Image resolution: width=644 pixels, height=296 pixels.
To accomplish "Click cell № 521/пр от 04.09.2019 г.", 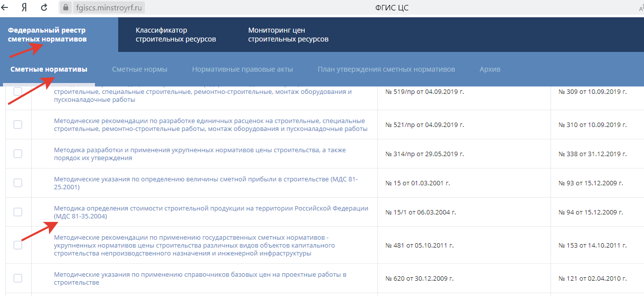I will click(424, 125).
